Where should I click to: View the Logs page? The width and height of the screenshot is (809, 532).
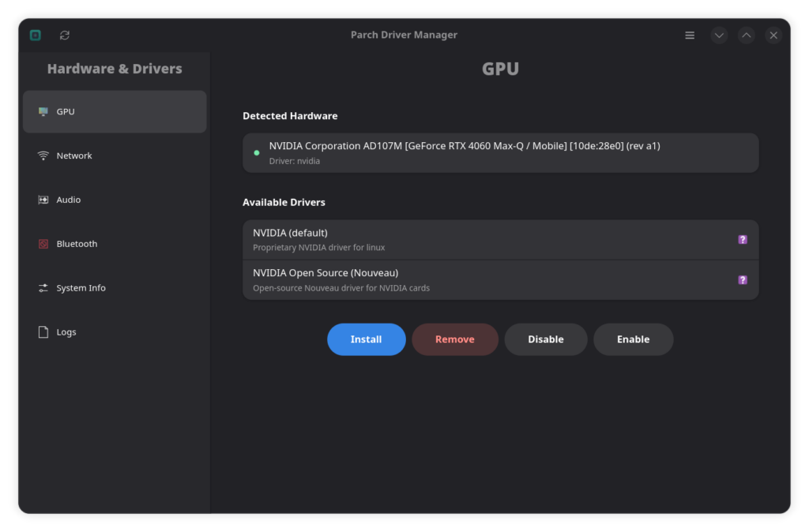[x=115, y=332]
